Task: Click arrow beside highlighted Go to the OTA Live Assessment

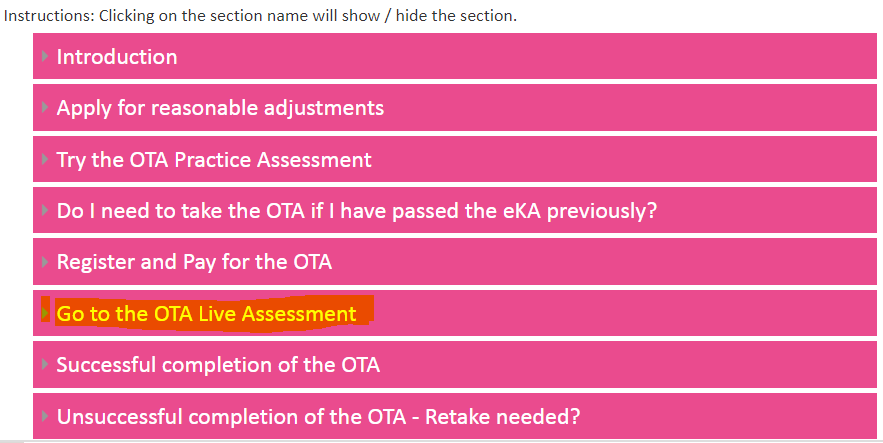Action: pyautogui.click(x=45, y=314)
